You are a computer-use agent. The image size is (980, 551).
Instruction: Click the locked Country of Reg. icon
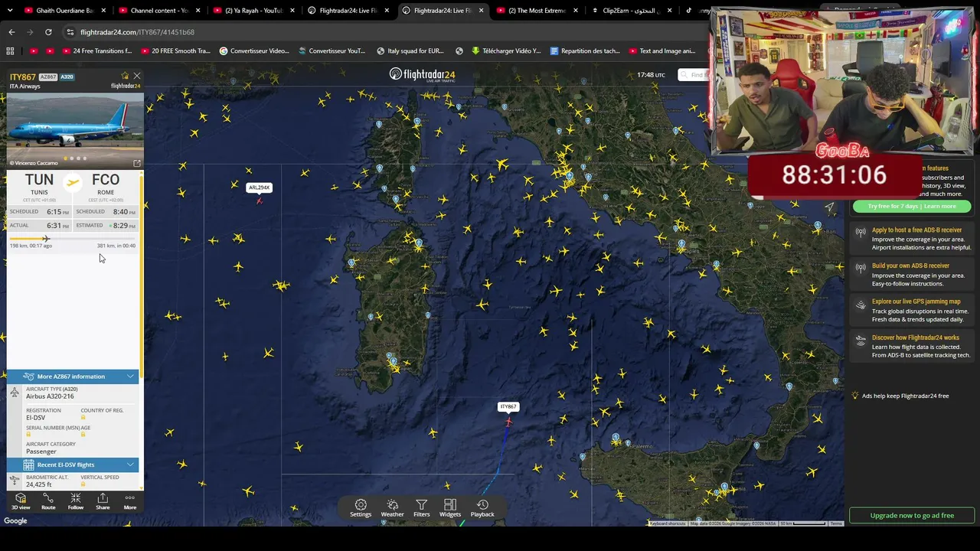pyautogui.click(x=83, y=418)
